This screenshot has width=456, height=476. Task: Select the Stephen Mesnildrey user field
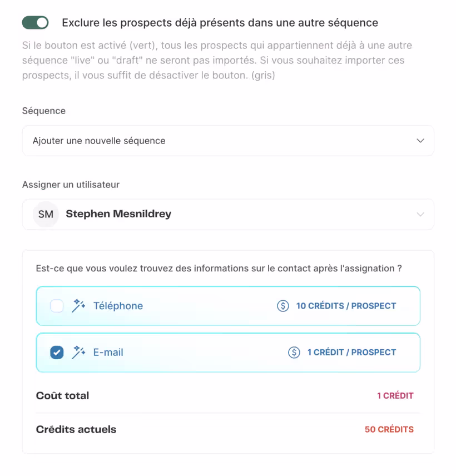pyautogui.click(x=228, y=214)
